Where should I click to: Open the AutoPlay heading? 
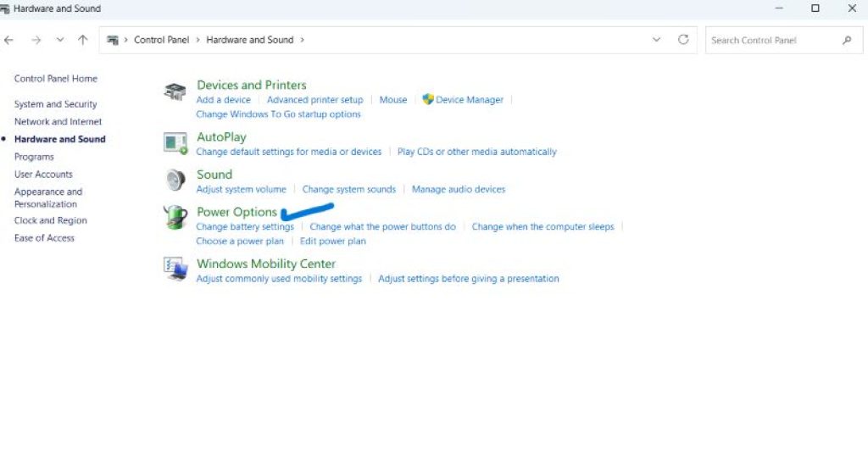[x=221, y=136]
